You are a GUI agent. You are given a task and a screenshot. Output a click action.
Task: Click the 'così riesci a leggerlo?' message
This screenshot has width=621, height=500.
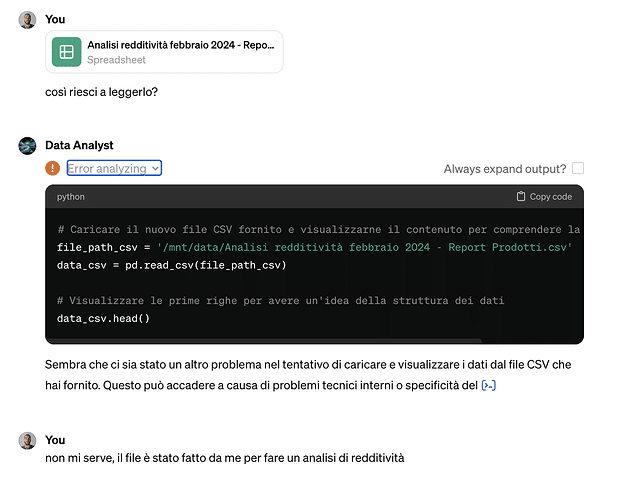[x=101, y=92]
